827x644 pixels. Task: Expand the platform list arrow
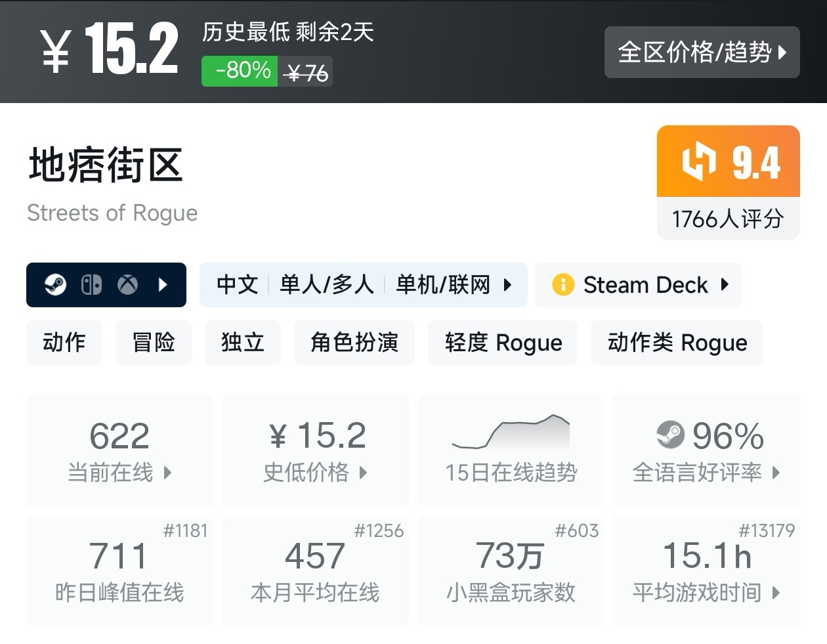(x=163, y=285)
